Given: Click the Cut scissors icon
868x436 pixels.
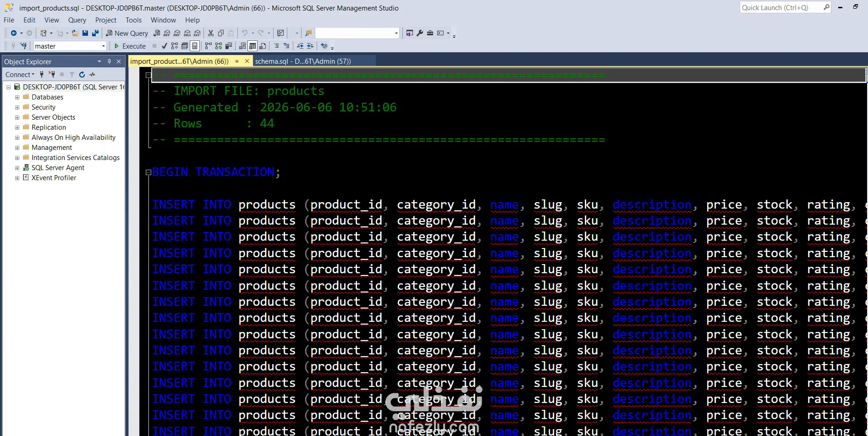Looking at the screenshot, I should (x=211, y=33).
